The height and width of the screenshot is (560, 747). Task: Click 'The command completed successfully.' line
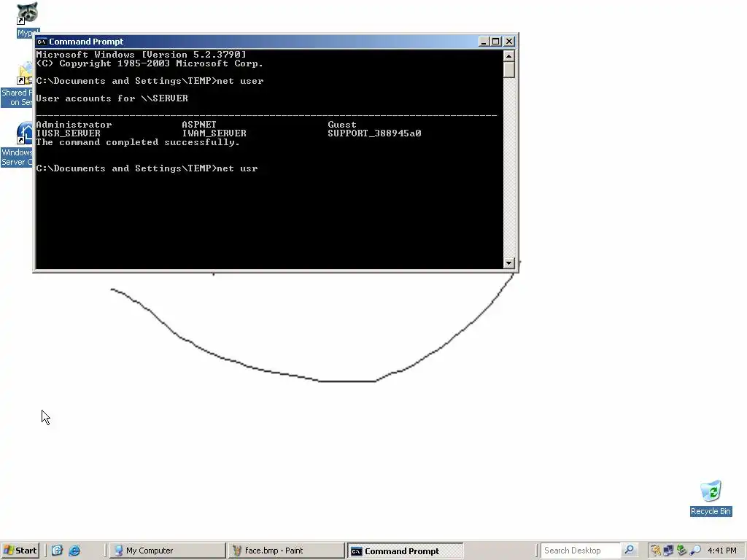click(x=138, y=142)
